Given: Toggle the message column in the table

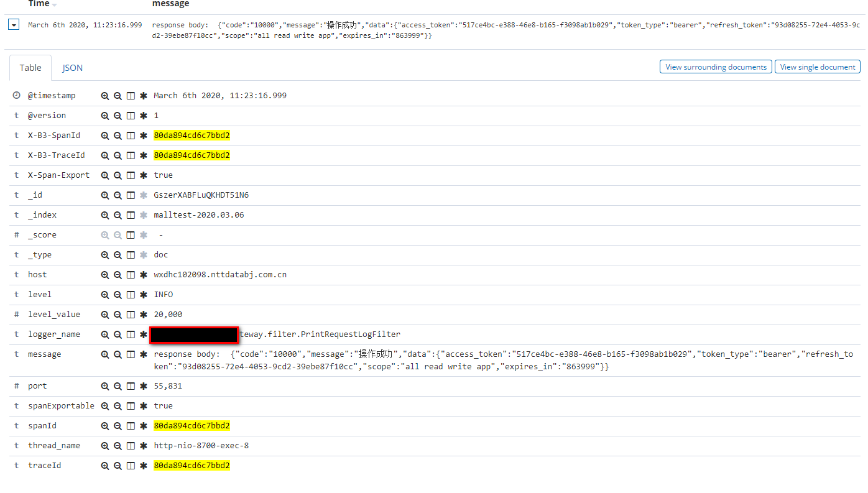Looking at the screenshot, I should (x=131, y=354).
